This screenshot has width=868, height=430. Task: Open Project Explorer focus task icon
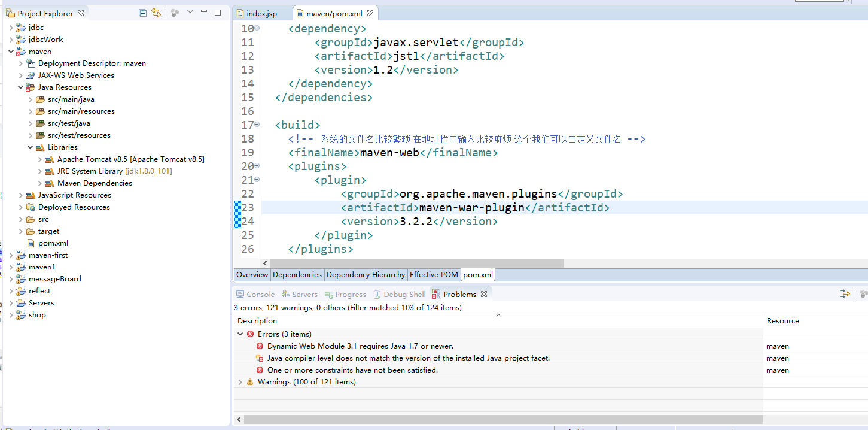click(175, 13)
